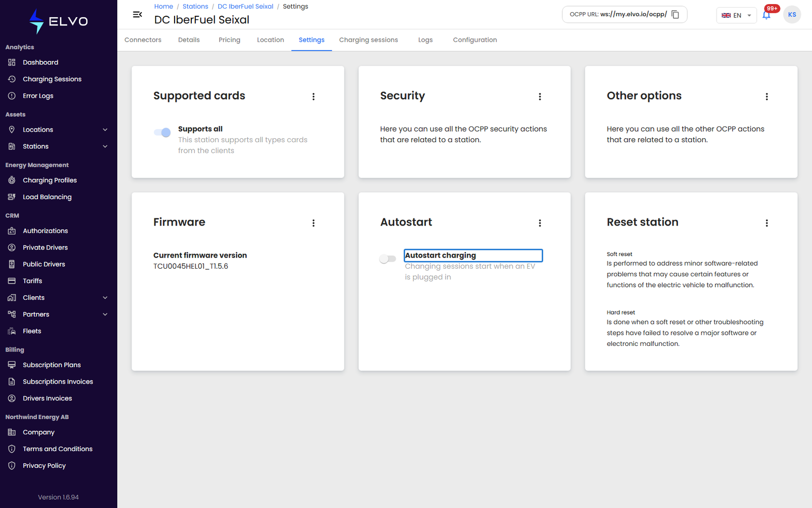The height and width of the screenshot is (508, 812).
Task: Copy the OCPP URL
Action: tap(675, 15)
